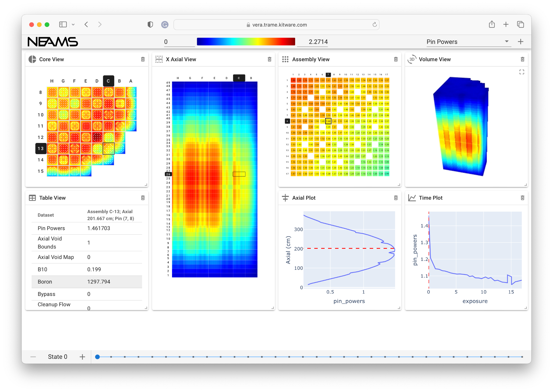This screenshot has height=392, width=553.
Task: Enter fullscreen mode in Volume View
Action: (522, 72)
